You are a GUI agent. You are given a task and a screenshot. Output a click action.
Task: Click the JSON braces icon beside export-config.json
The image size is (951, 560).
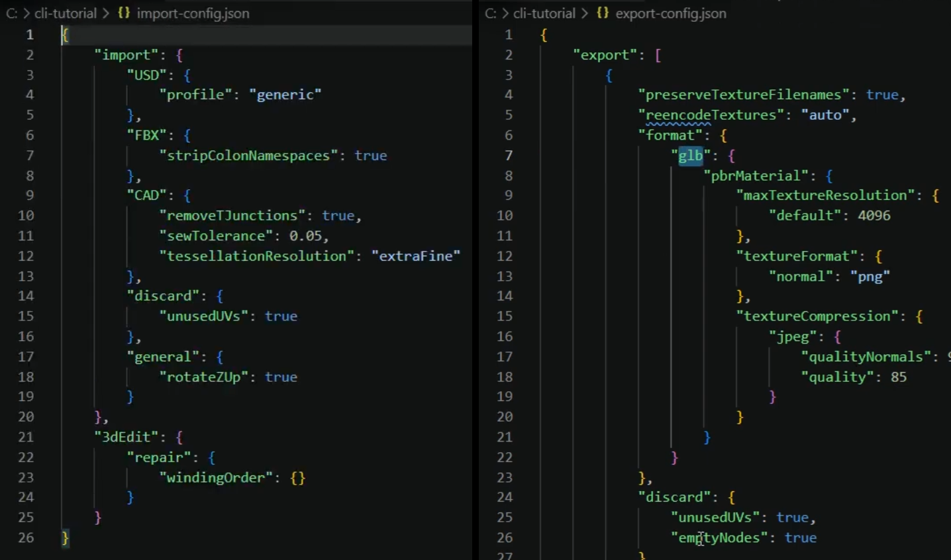click(x=602, y=13)
